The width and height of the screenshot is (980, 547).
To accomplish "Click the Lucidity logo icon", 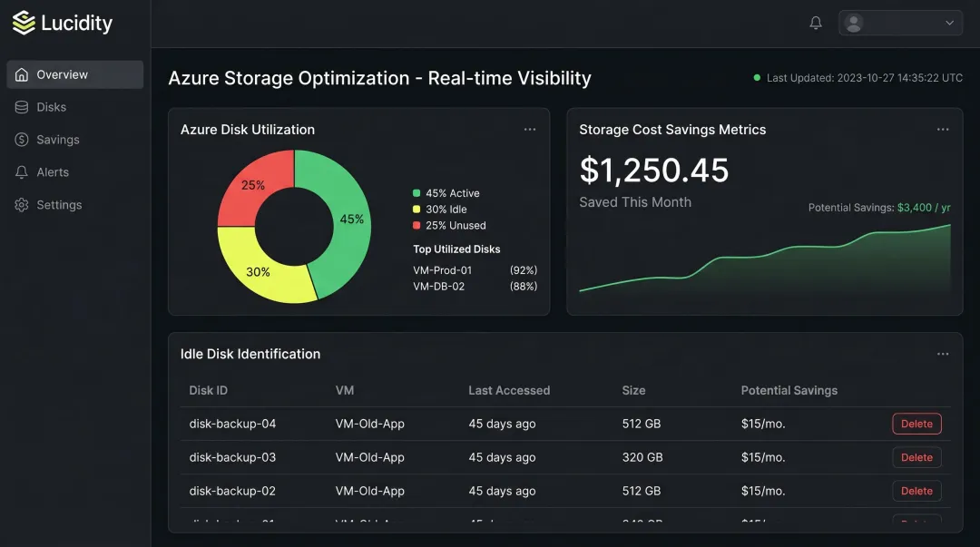I will click(x=24, y=23).
